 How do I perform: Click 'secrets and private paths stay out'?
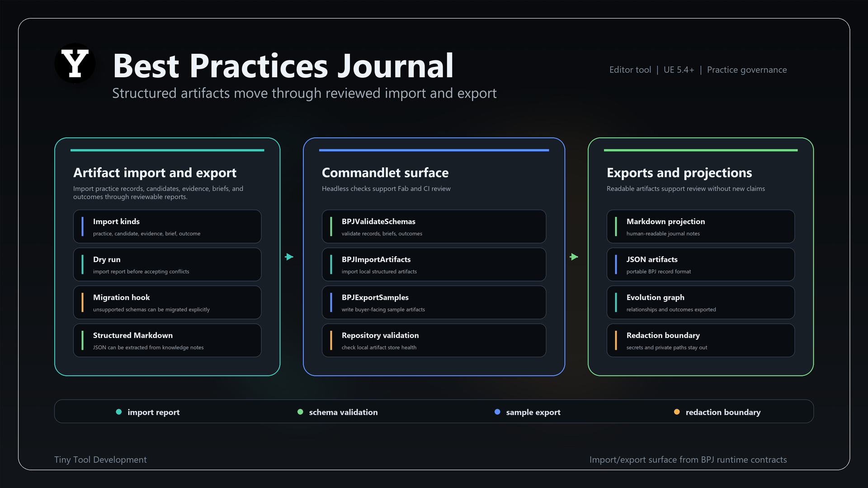(667, 347)
